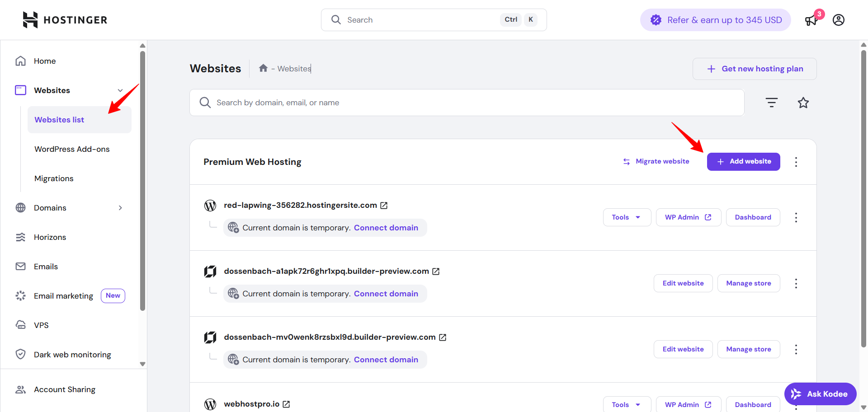This screenshot has width=868, height=412.
Task: Click the WordPress icon next to red-lapwing site
Action: pos(210,205)
